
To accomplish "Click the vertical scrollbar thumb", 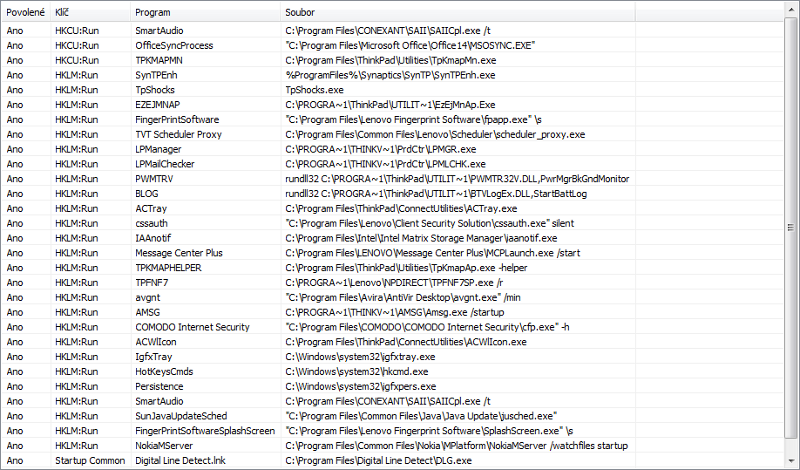I will coord(791,227).
